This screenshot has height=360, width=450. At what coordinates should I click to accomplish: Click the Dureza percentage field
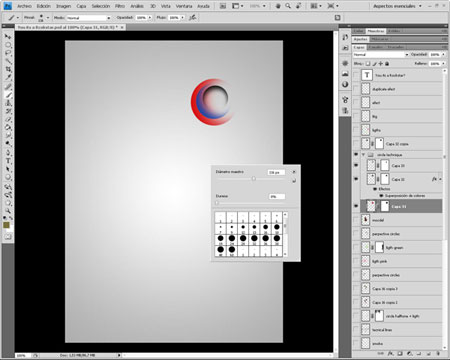point(277,197)
